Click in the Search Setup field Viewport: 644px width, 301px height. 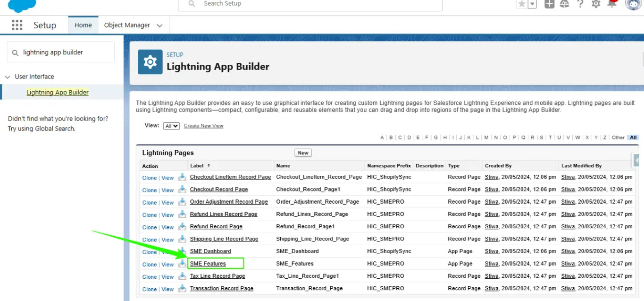pyautogui.click(x=310, y=4)
